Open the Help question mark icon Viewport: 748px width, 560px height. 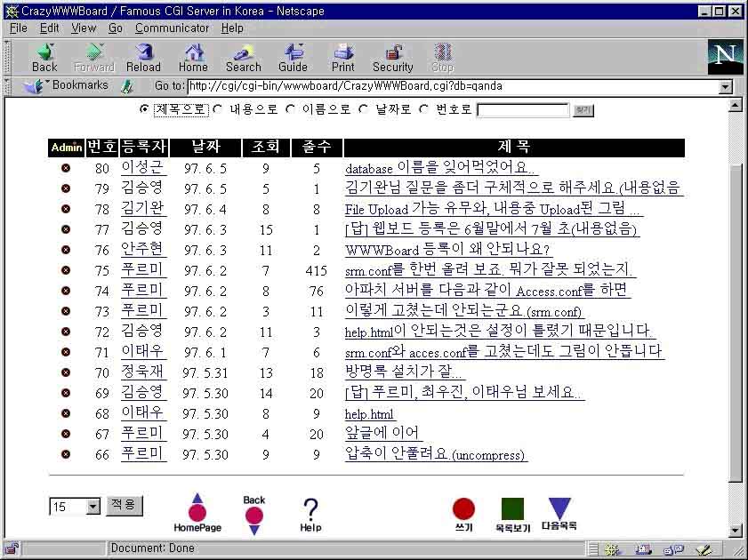(310, 515)
